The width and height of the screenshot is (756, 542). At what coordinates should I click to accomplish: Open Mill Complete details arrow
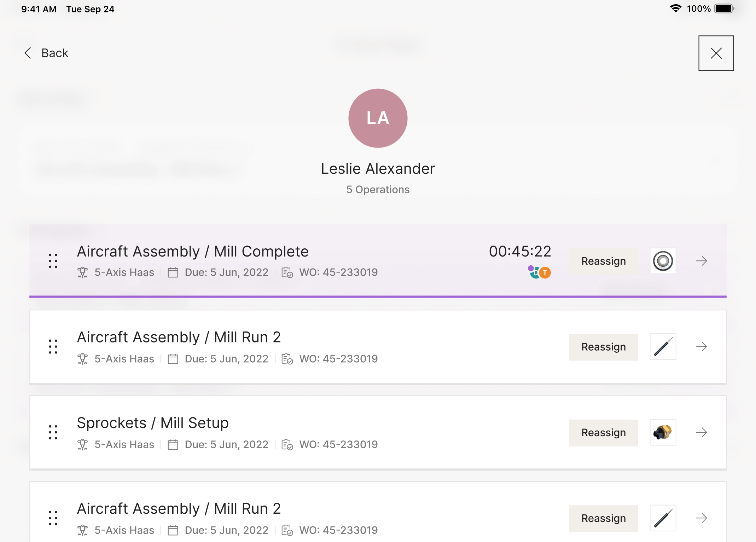tap(701, 261)
